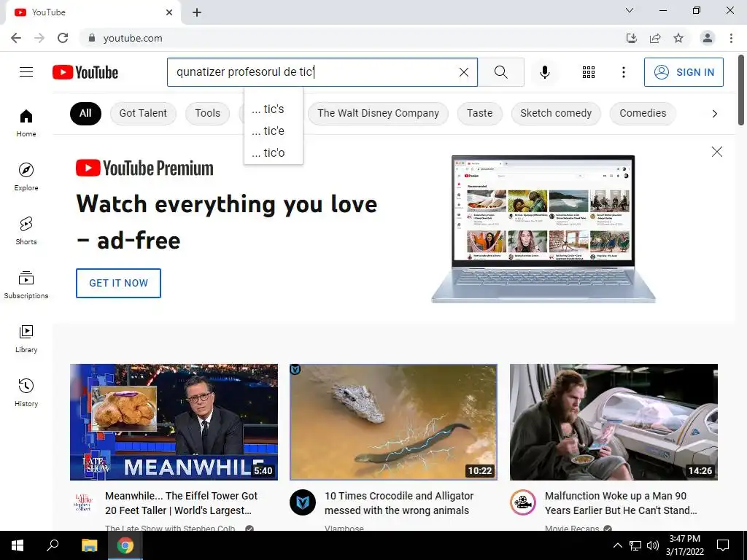The height and width of the screenshot is (560, 747).
Task: Open Shorts in sidebar
Action: tap(26, 230)
